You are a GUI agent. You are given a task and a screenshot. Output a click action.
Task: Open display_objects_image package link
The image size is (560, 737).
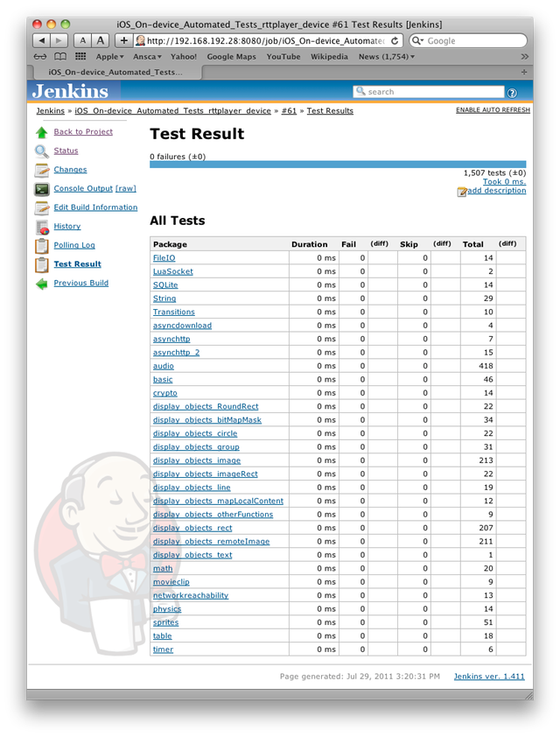tap(197, 460)
